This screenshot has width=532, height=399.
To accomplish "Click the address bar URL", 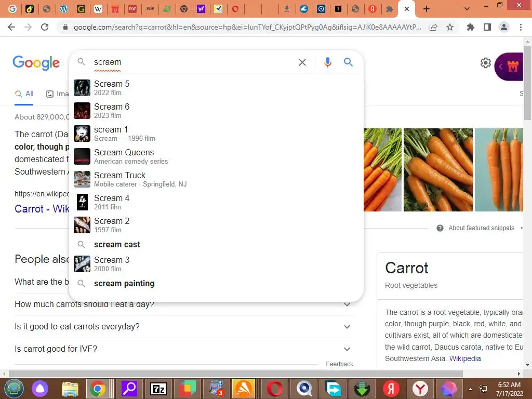I will click(x=247, y=27).
